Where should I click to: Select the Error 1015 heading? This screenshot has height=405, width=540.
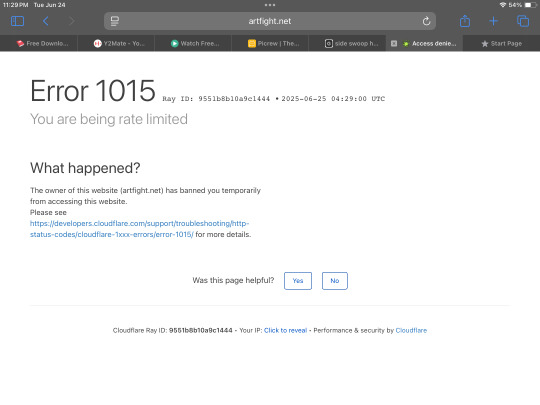coord(93,91)
